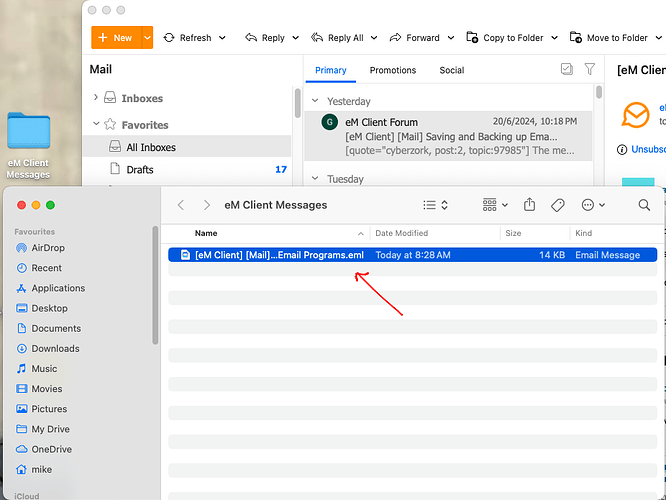666x500 pixels.
Task: Open Documents in Finder sidebar
Action: point(48,328)
